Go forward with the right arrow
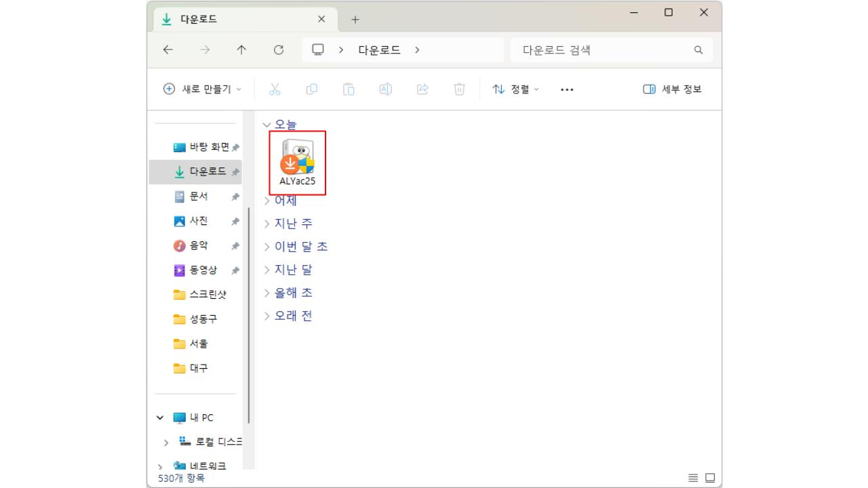 point(205,49)
